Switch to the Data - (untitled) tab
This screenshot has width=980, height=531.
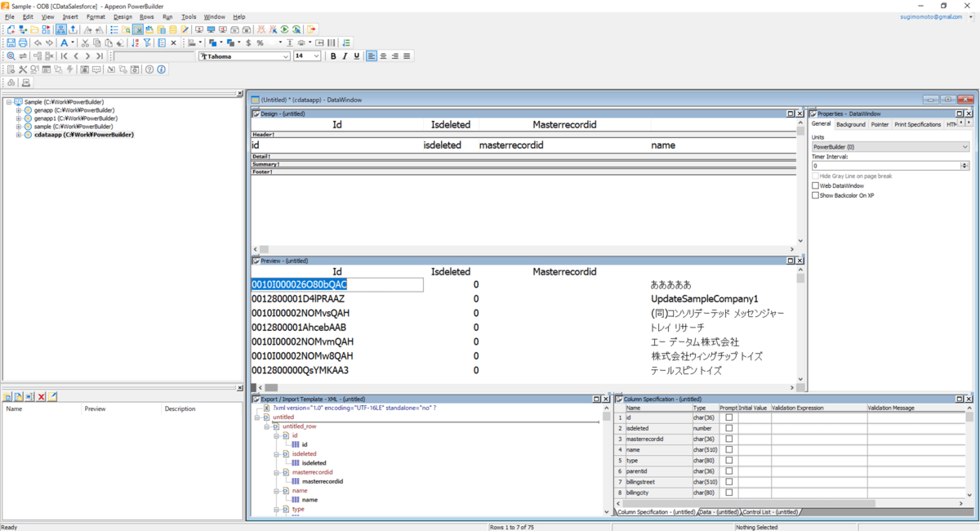[x=719, y=512]
